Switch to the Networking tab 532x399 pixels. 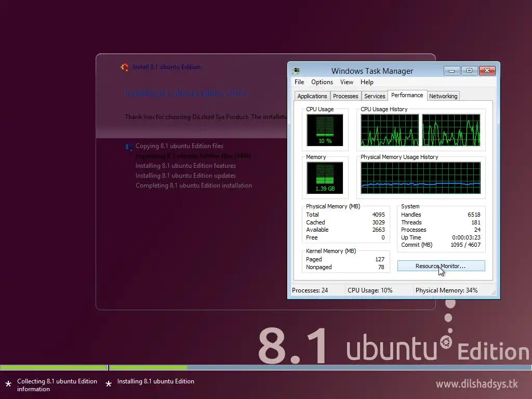pos(443,96)
